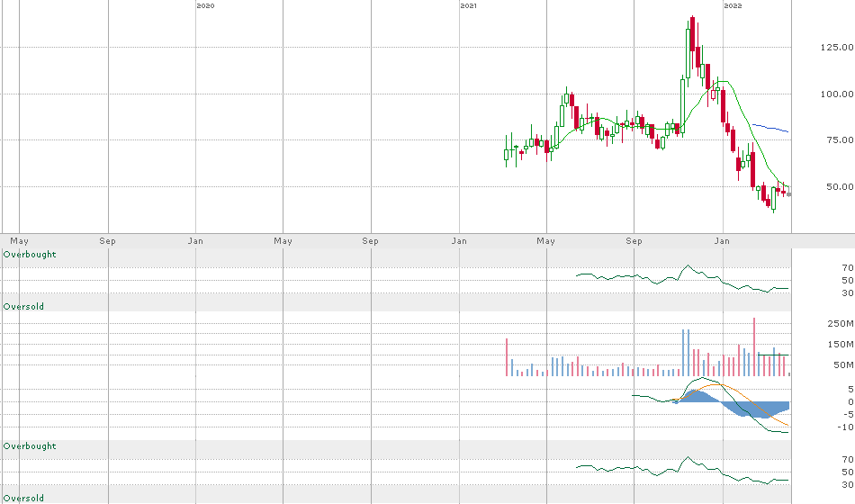Select the 50.00 price axis label

click(x=840, y=186)
